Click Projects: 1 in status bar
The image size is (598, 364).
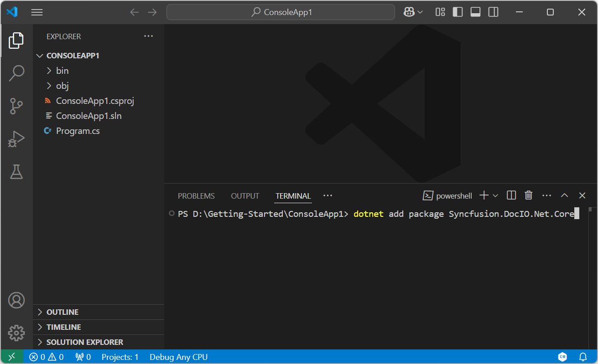(120, 357)
